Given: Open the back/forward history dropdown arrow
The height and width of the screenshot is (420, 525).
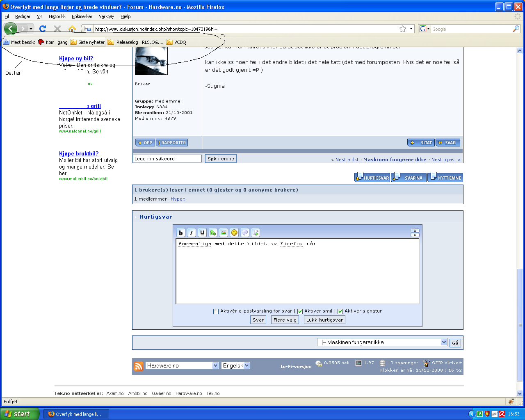Looking at the screenshot, I should (x=31, y=29).
